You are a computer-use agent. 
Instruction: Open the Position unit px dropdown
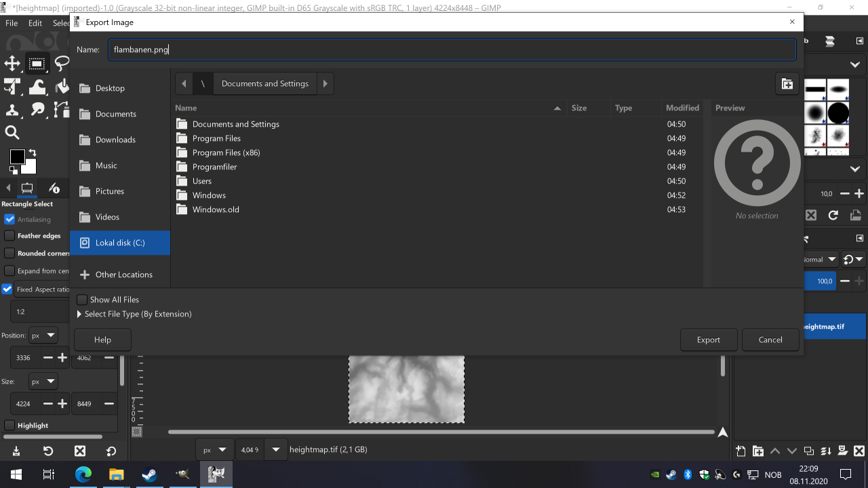point(43,335)
